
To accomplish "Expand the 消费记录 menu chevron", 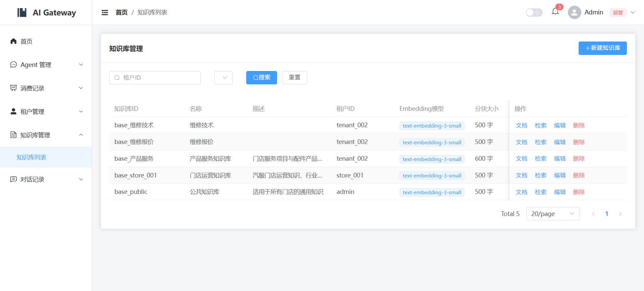I will point(81,88).
